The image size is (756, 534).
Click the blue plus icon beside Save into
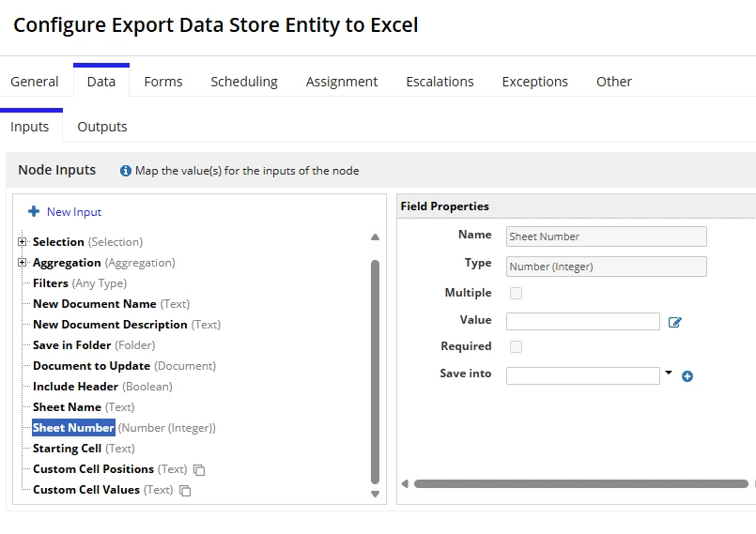point(687,376)
